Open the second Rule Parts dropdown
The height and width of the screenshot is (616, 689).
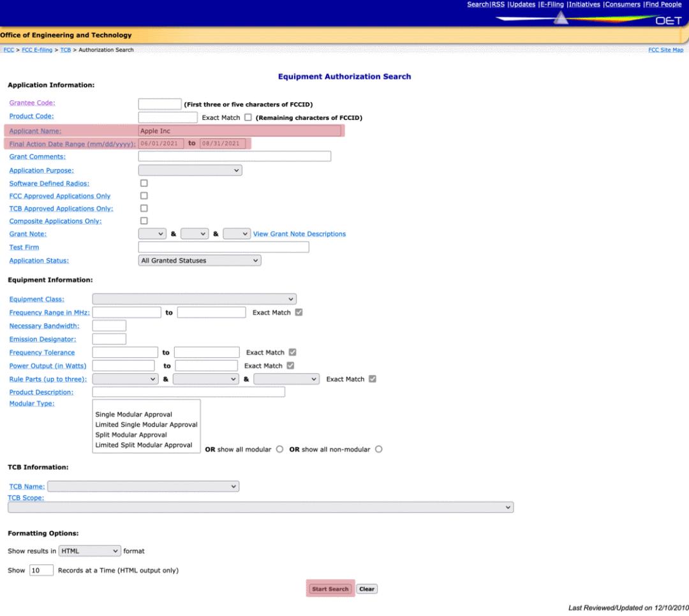205,379
